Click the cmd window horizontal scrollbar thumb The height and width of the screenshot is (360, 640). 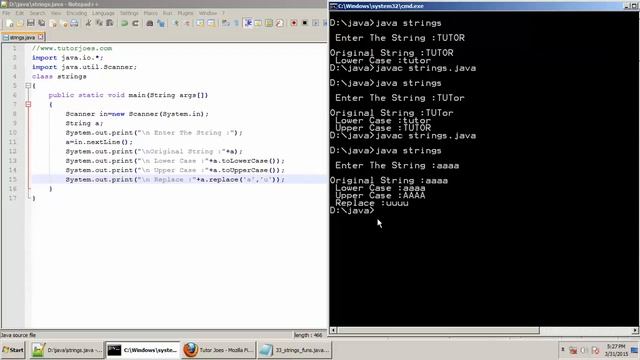[438, 330]
